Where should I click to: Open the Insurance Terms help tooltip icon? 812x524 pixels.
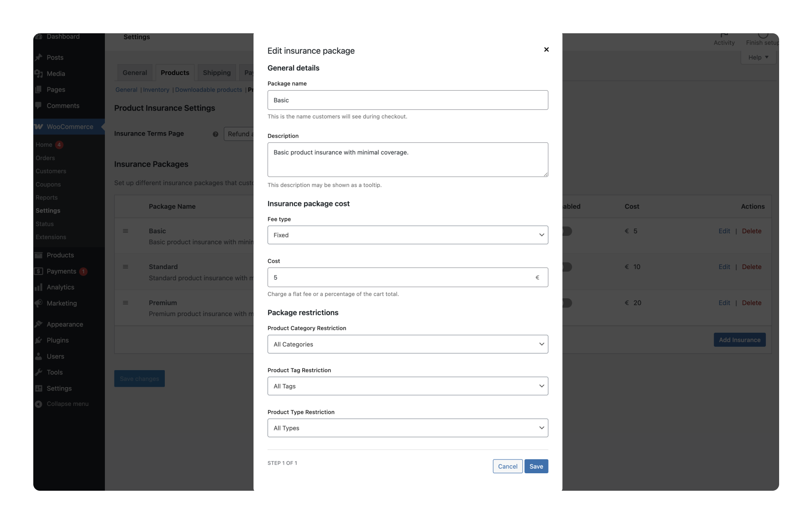[215, 134]
